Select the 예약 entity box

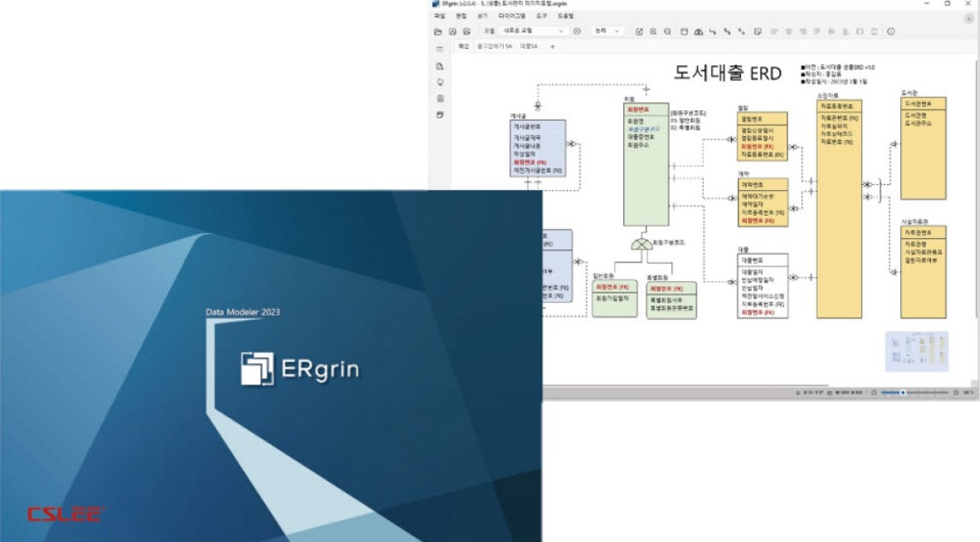click(763, 202)
